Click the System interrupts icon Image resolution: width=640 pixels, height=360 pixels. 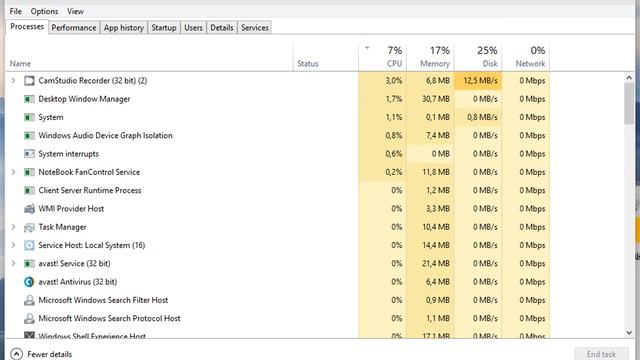click(29, 154)
